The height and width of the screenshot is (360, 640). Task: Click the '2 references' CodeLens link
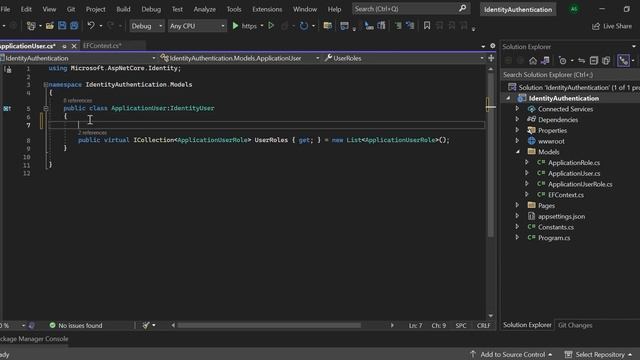click(x=92, y=133)
